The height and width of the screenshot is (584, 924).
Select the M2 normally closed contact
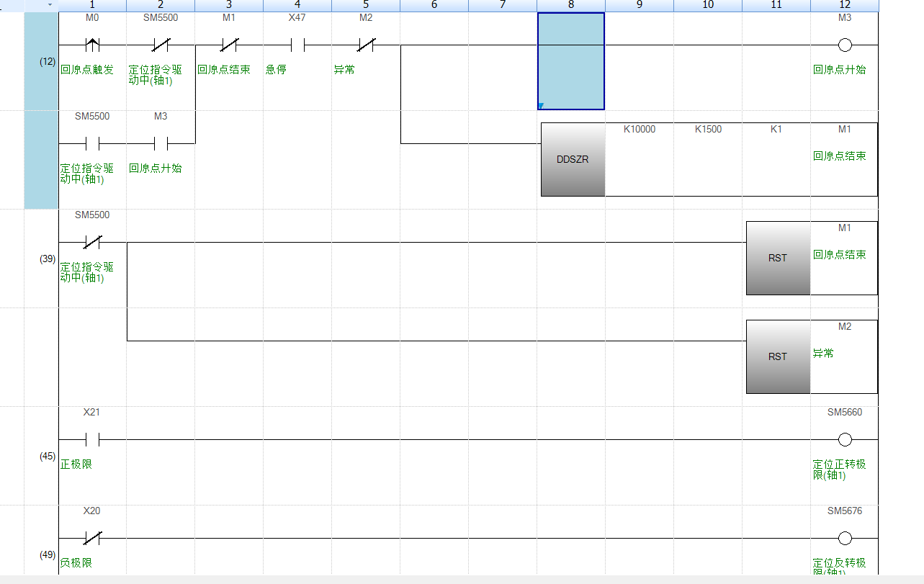coord(366,45)
